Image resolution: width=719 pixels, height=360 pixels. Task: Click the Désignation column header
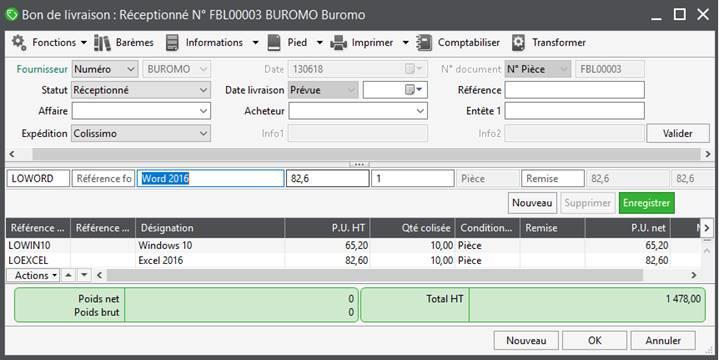tap(210, 228)
